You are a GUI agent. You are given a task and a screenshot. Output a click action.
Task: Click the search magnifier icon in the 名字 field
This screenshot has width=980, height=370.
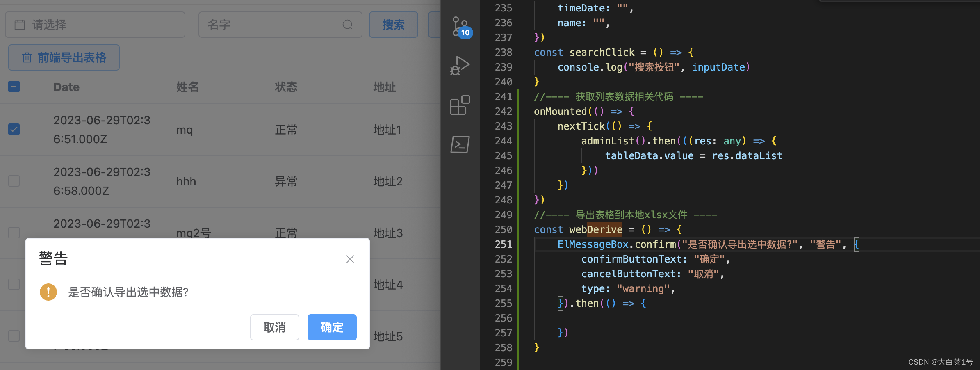348,25
